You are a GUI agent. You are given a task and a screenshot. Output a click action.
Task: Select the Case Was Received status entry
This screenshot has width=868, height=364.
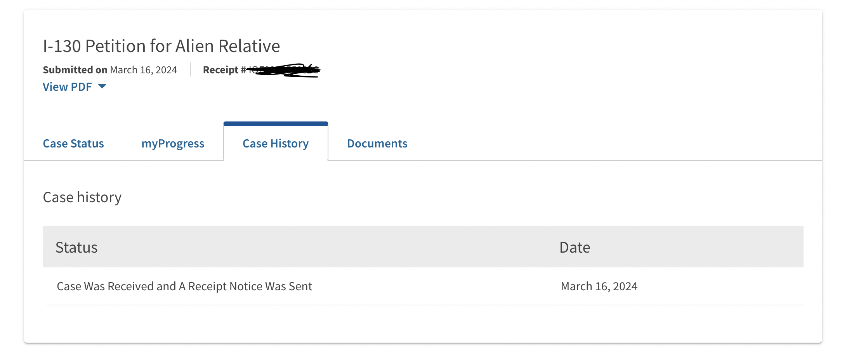coord(184,286)
